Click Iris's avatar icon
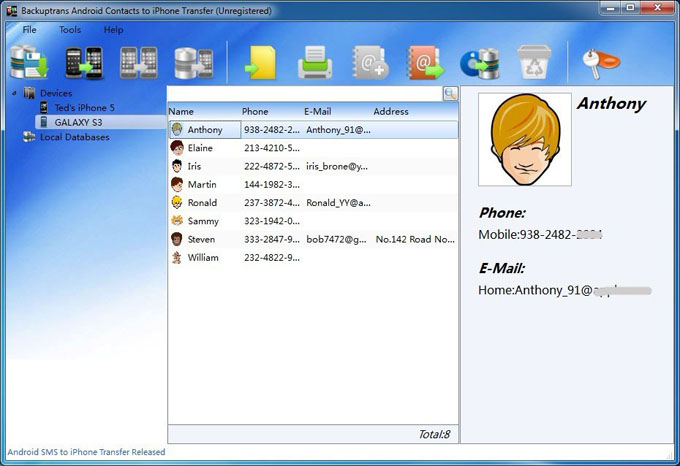The width and height of the screenshot is (680, 466). click(x=177, y=166)
